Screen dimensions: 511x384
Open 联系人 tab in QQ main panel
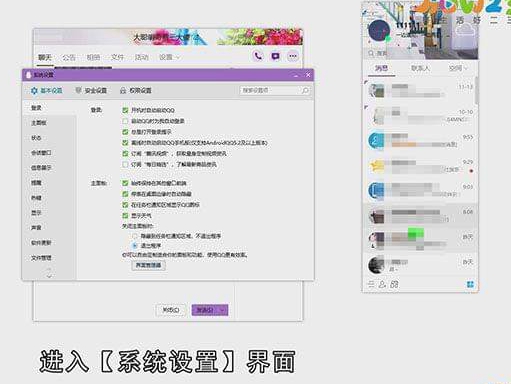pyautogui.click(x=420, y=68)
